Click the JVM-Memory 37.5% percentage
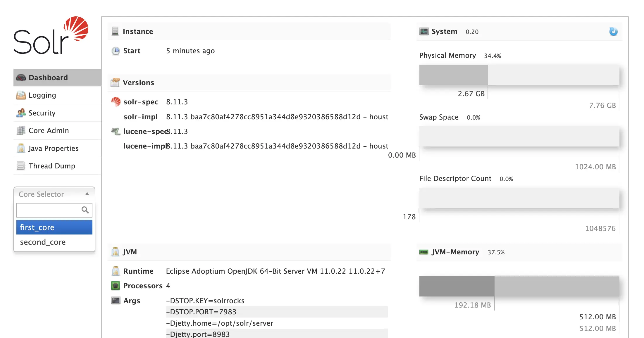This screenshot has height=338, width=644. click(x=496, y=252)
